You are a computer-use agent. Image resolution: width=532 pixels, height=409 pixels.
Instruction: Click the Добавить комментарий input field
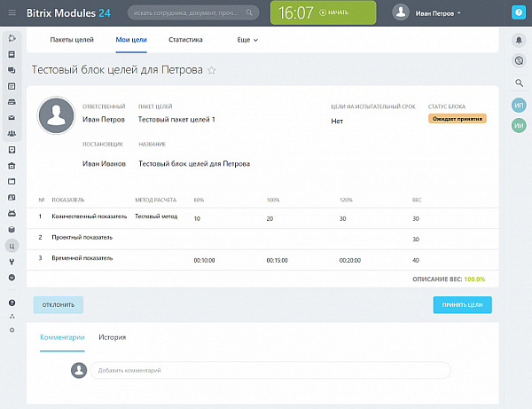(269, 370)
